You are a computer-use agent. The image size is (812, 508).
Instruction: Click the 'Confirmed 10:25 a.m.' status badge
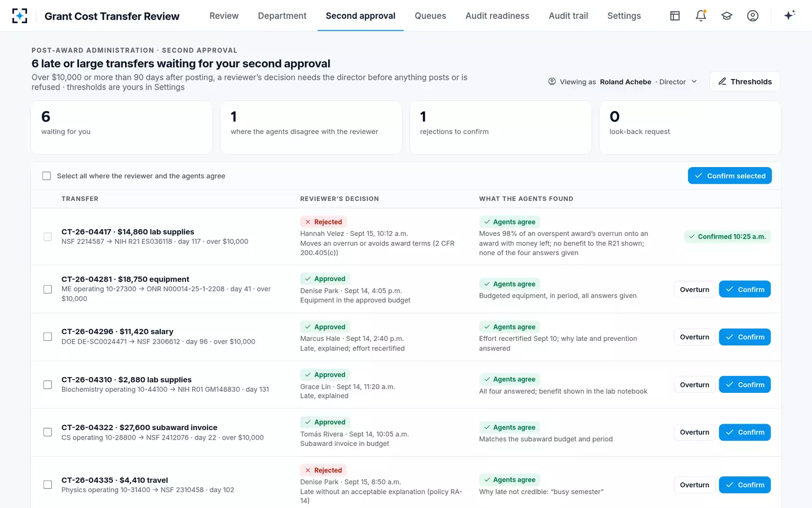(727, 237)
